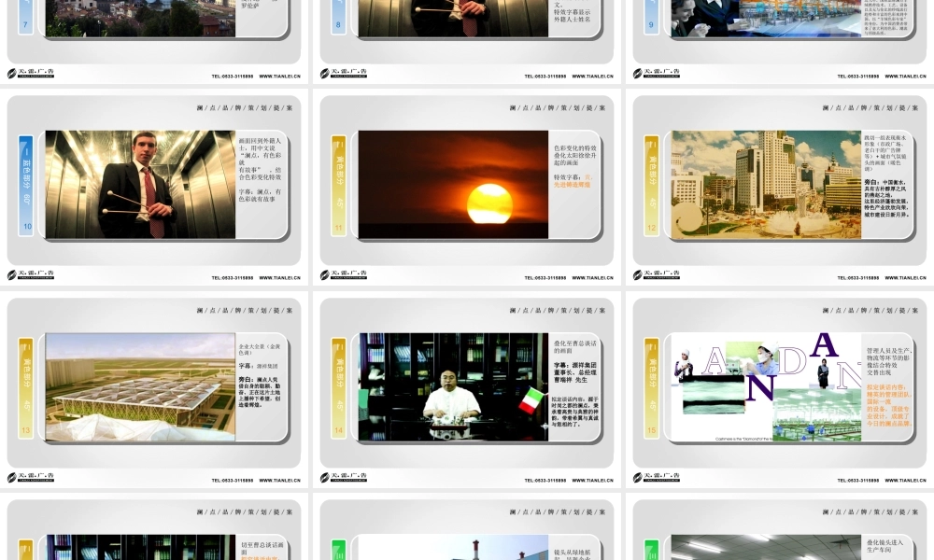The height and width of the screenshot is (560, 934).
Task: Click the Tianlei logo below slide 14
Action: click(343, 477)
